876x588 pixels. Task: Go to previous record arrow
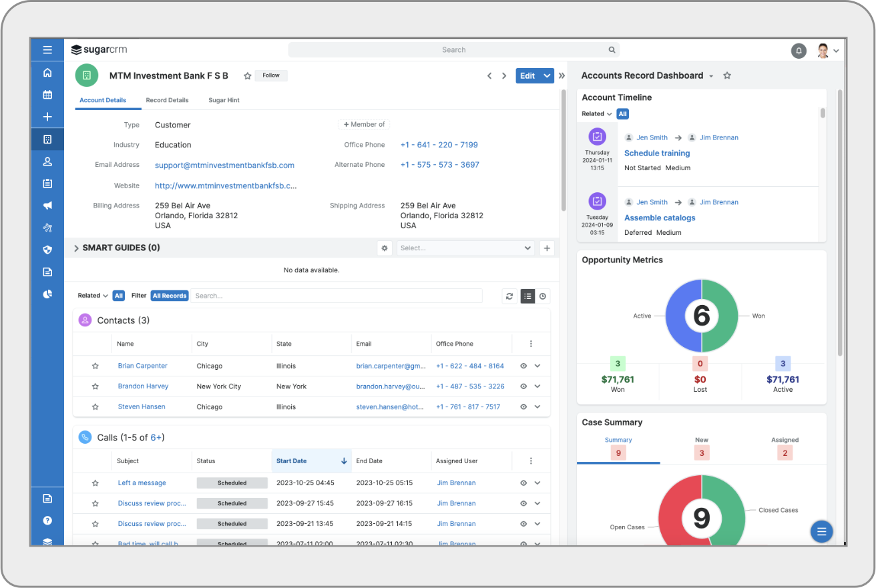coord(489,76)
